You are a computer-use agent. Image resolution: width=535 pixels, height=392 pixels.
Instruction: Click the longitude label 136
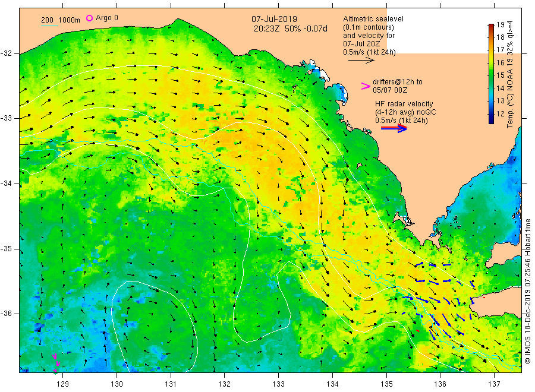click(x=440, y=384)
